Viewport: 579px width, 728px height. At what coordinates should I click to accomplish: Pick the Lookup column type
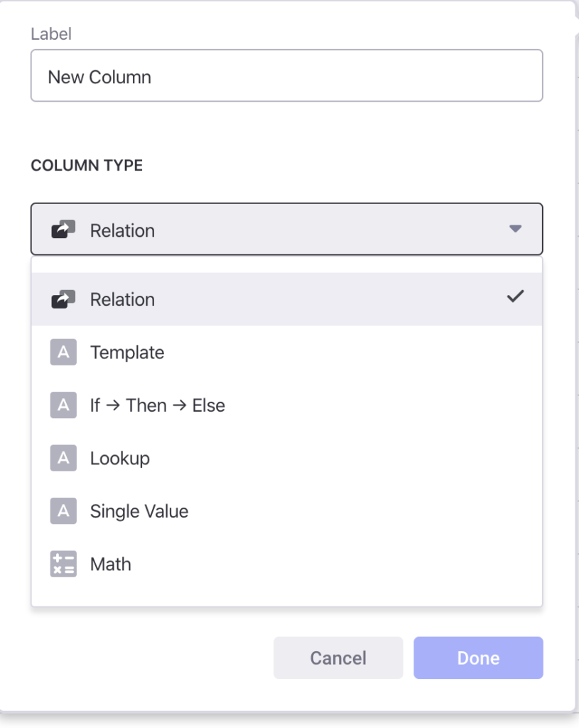point(287,459)
